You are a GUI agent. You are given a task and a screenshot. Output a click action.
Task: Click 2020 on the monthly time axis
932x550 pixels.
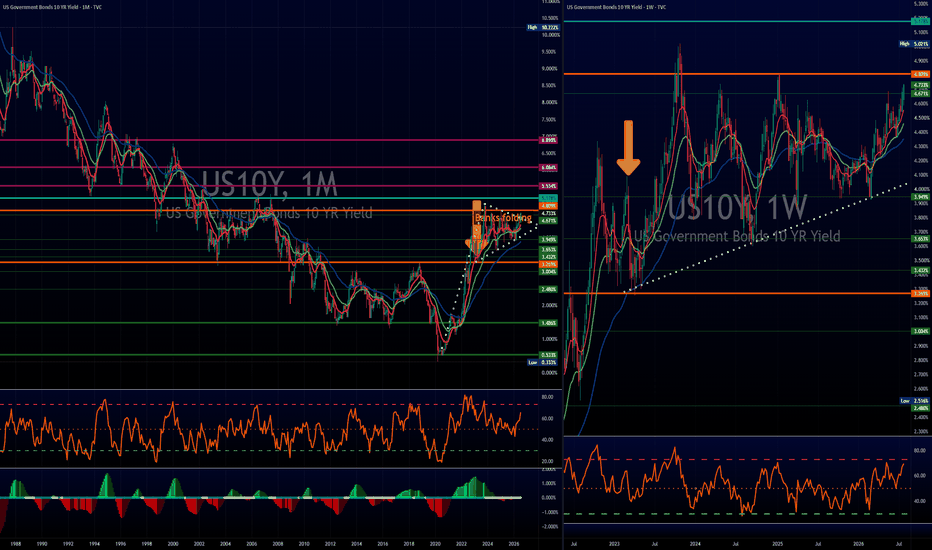(x=435, y=543)
